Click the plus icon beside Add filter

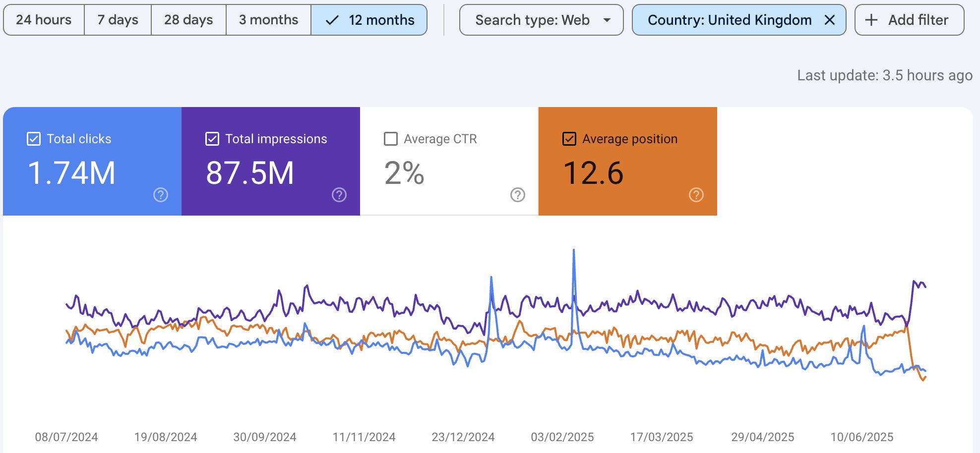click(871, 20)
